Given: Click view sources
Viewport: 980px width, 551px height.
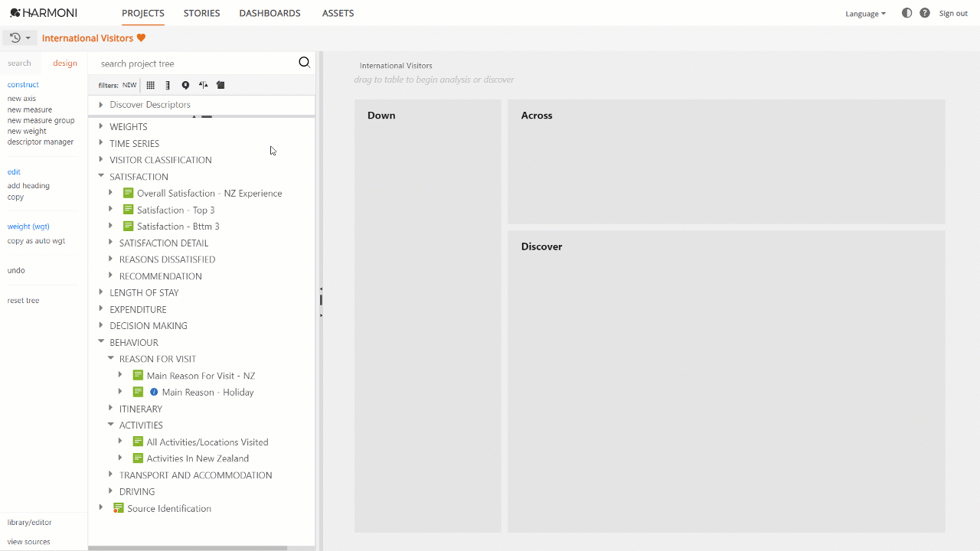Looking at the screenshot, I should [28, 542].
